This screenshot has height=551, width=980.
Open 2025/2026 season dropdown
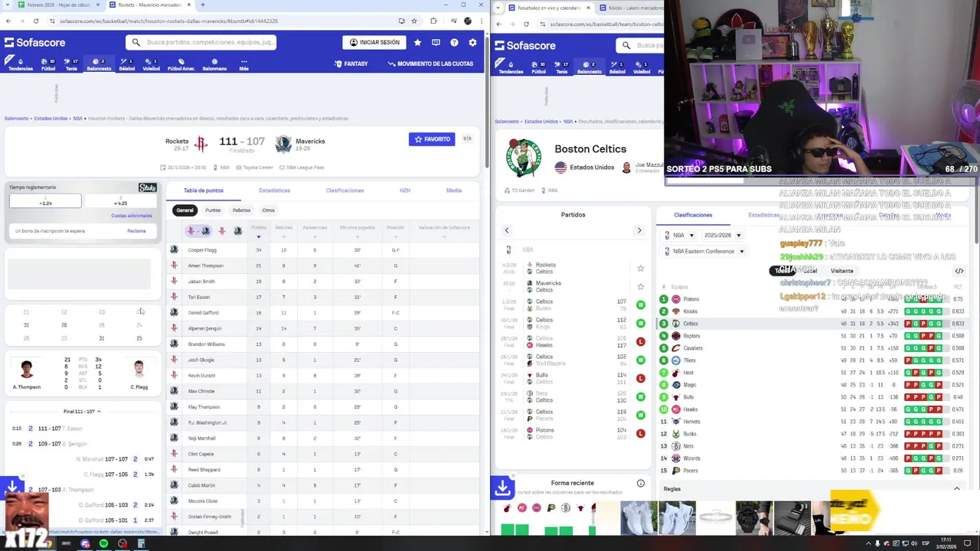point(723,235)
